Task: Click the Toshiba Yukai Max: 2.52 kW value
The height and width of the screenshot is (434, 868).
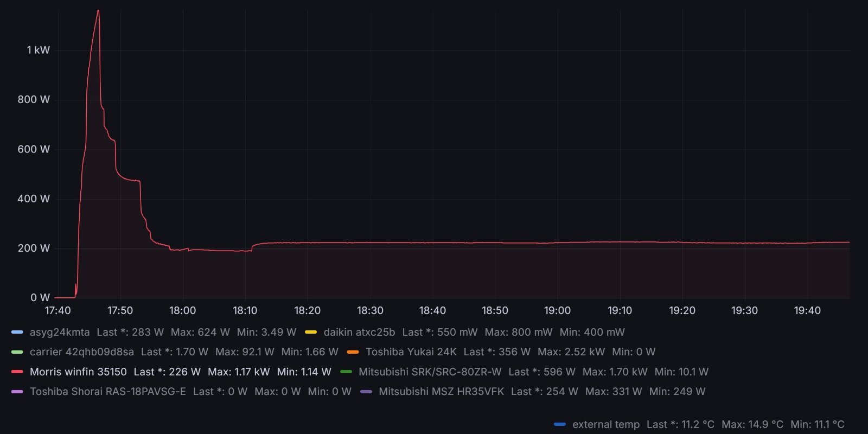Action: click(571, 352)
